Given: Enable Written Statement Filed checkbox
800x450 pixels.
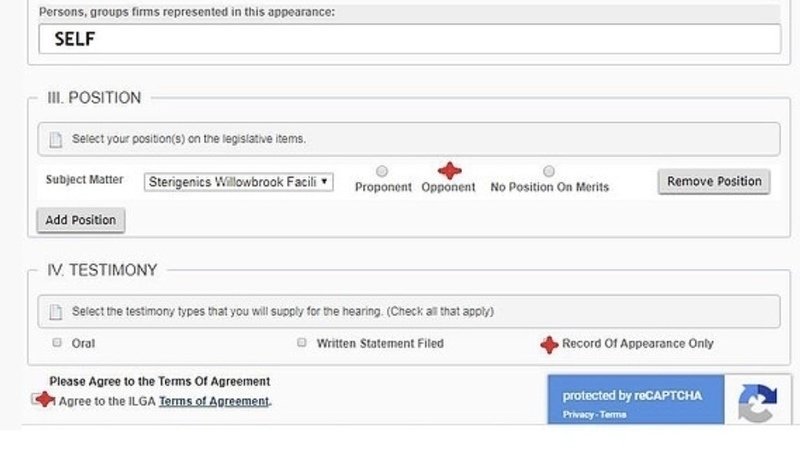Looking at the screenshot, I should point(302,343).
